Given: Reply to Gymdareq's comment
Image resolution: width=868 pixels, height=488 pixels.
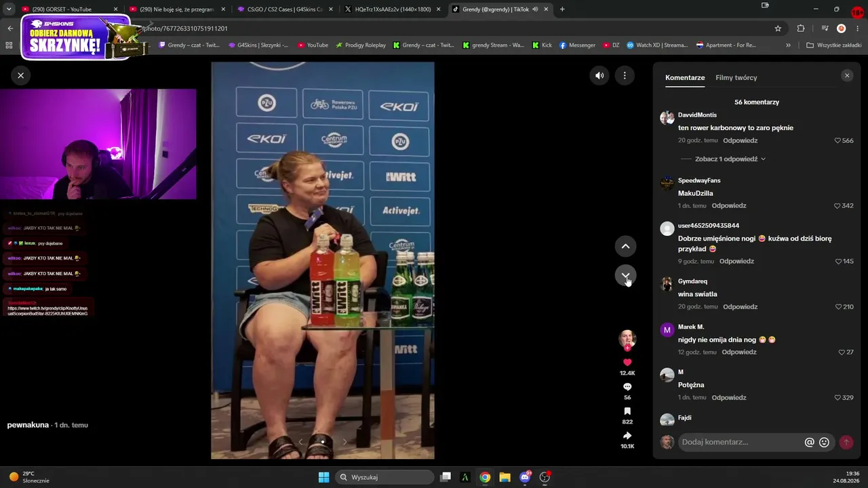Looking at the screenshot, I should pyautogui.click(x=741, y=307).
